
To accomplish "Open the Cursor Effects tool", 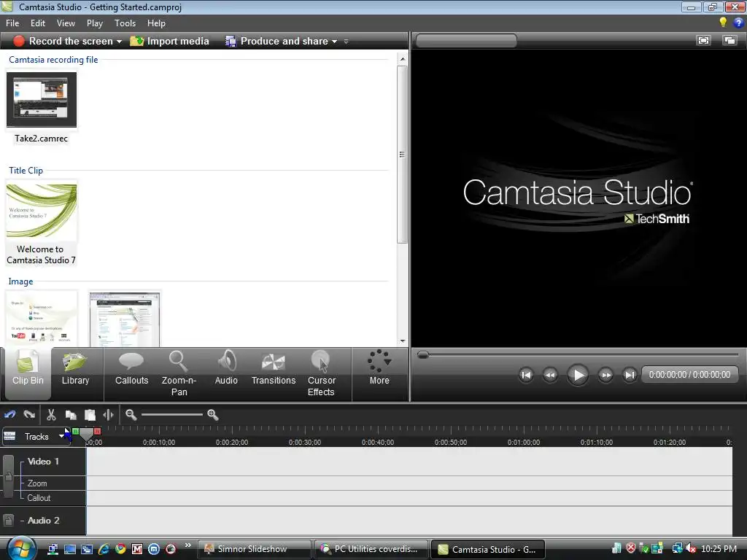I will 321,373.
